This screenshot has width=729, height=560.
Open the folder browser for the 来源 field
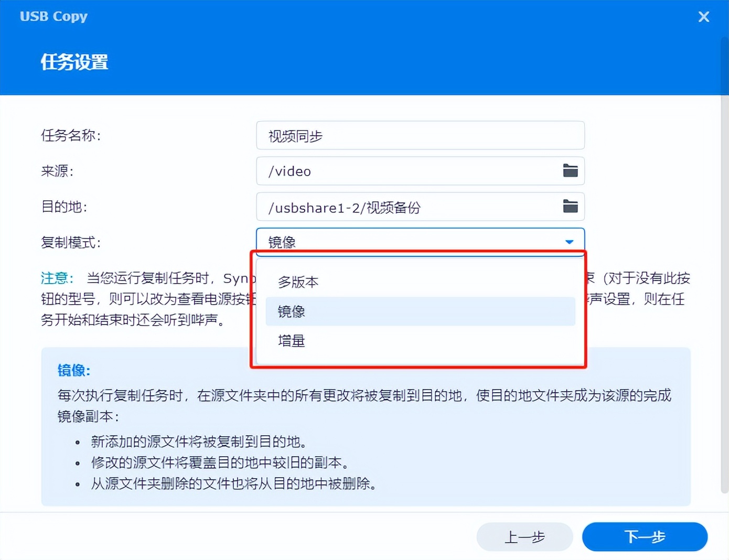point(570,170)
